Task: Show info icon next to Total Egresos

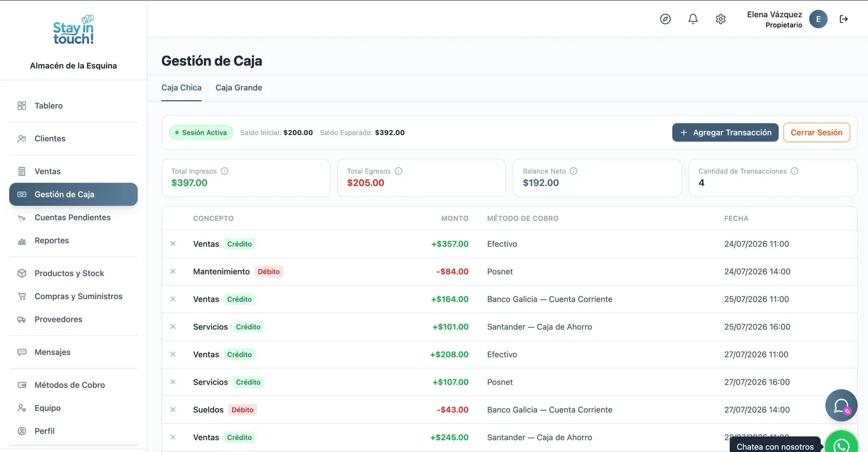Action: point(399,171)
